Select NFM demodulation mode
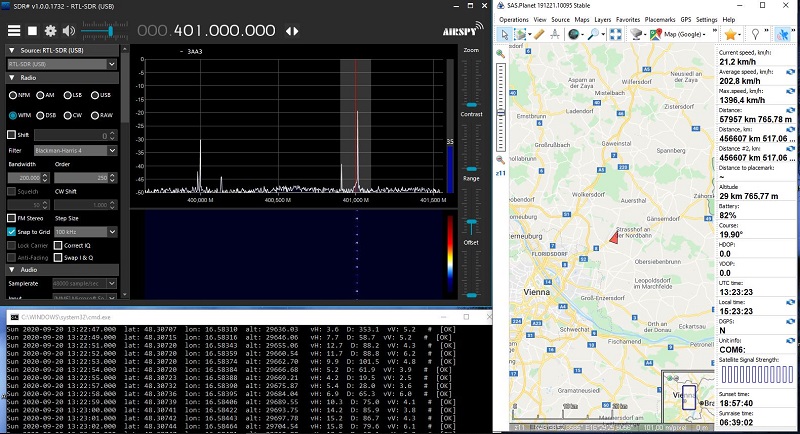The image size is (800, 434). [13, 95]
